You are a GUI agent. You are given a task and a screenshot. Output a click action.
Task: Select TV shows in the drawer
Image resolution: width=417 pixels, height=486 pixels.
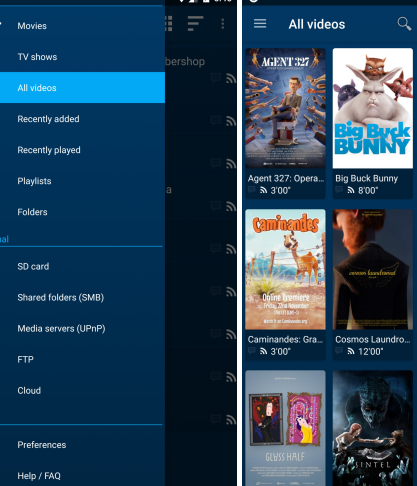37,57
